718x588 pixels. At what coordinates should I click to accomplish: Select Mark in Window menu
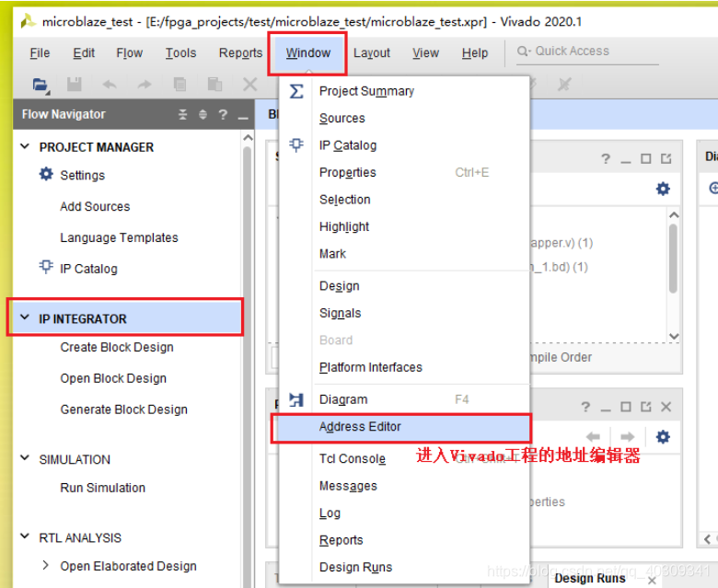404,254
